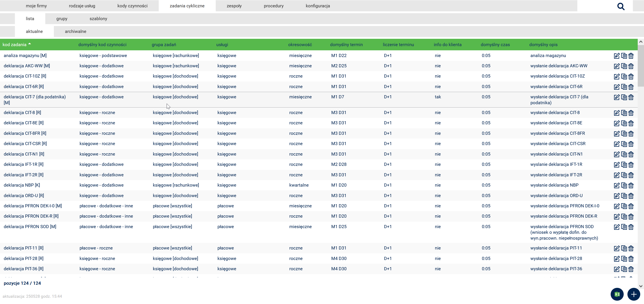Click 'M2 D28' deadline cell
This screenshot has height=304, width=644.
click(339, 164)
